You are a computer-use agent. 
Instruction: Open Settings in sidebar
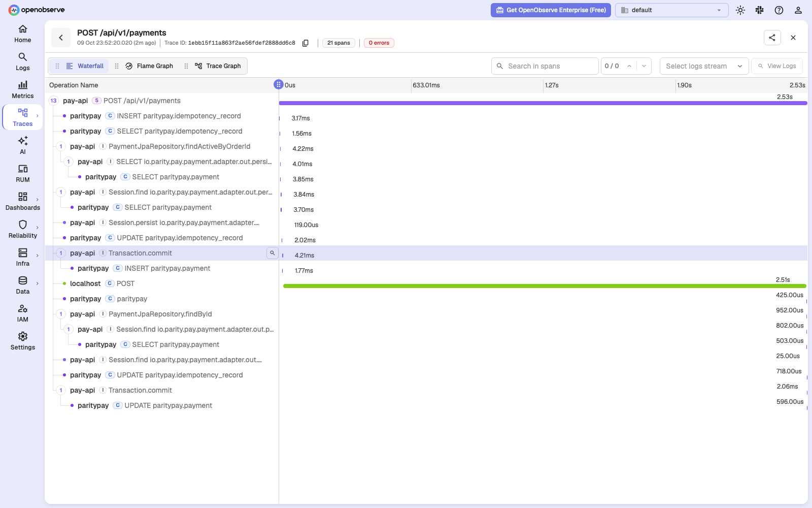click(x=22, y=341)
